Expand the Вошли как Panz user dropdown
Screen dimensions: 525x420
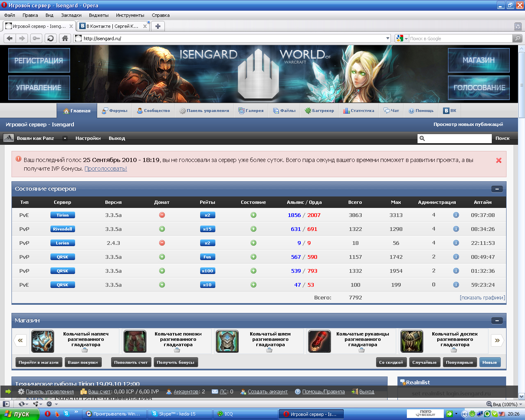pyautogui.click(x=65, y=138)
